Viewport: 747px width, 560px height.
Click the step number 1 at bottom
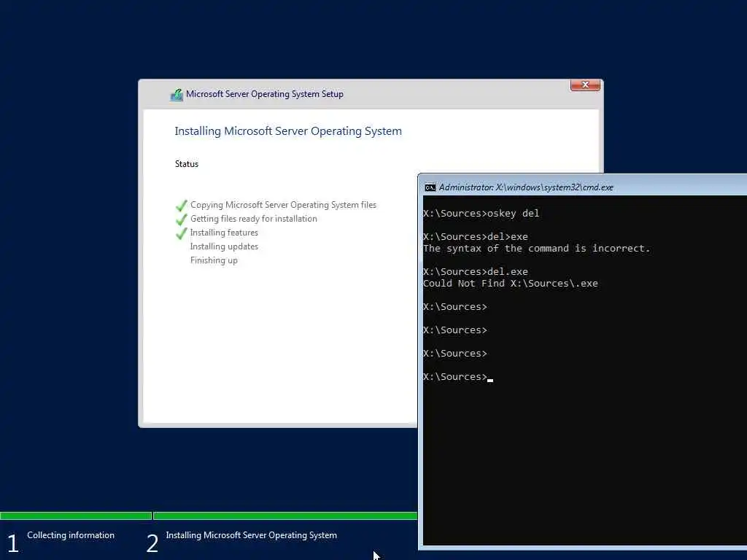tap(13, 543)
